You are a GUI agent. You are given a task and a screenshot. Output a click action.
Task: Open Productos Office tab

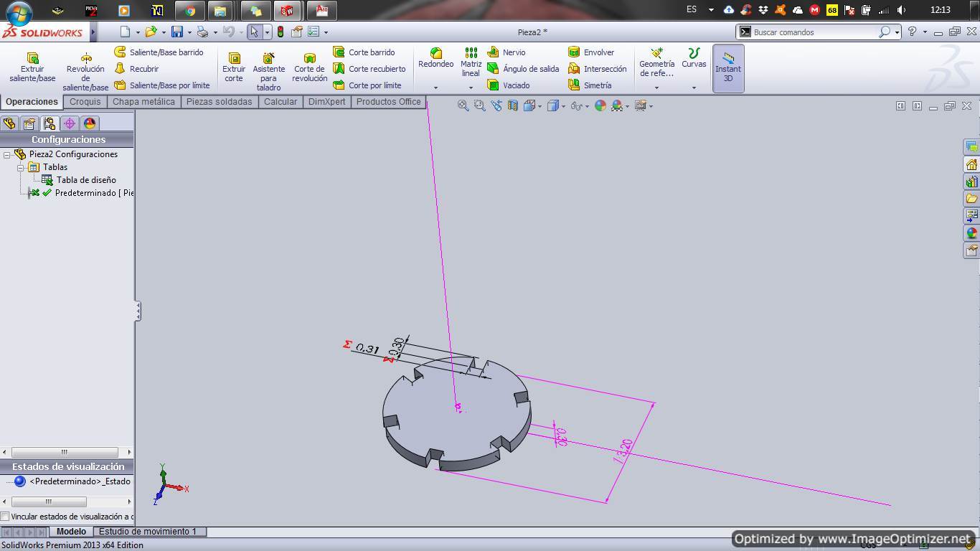tap(388, 102)
